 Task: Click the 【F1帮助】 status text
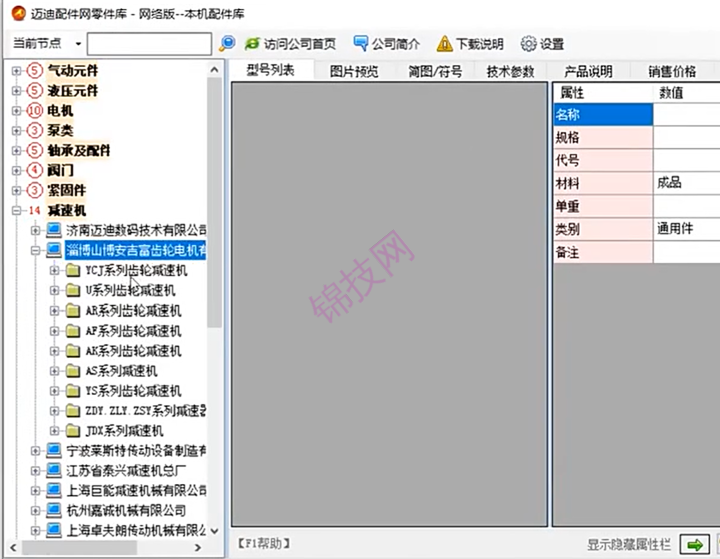point(264,544)
